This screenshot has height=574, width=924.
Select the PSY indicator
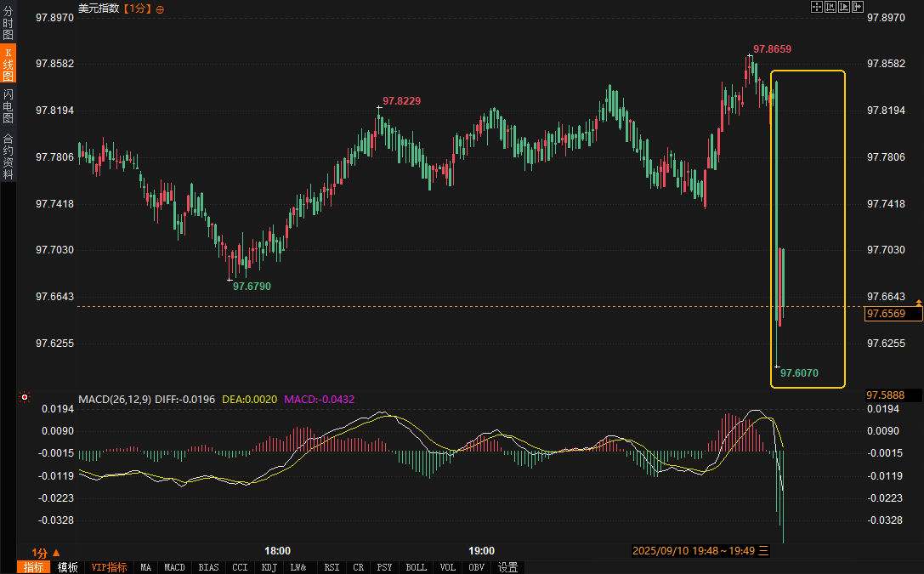[x=384, y=567]
